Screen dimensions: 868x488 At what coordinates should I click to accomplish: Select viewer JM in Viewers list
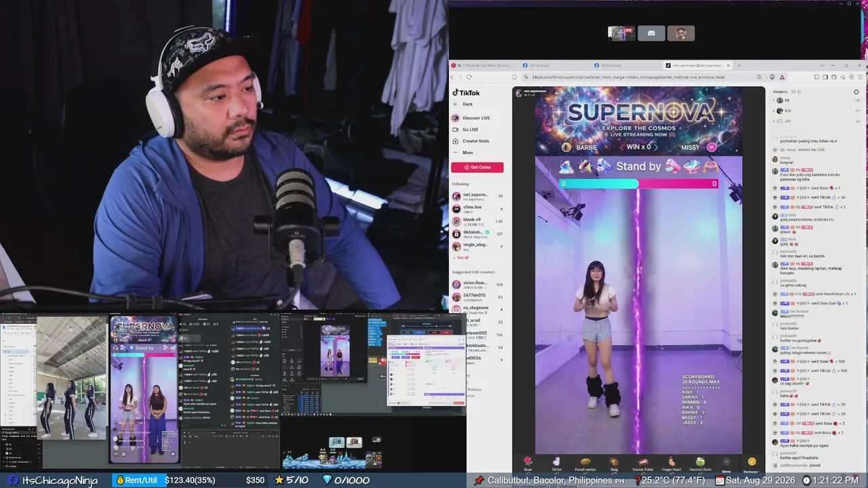[x=817, y=121]
